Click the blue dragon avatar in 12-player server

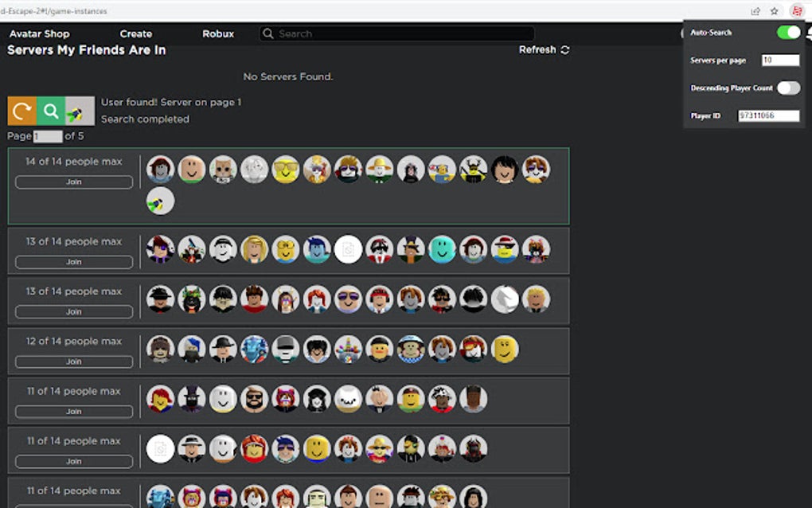254,349
